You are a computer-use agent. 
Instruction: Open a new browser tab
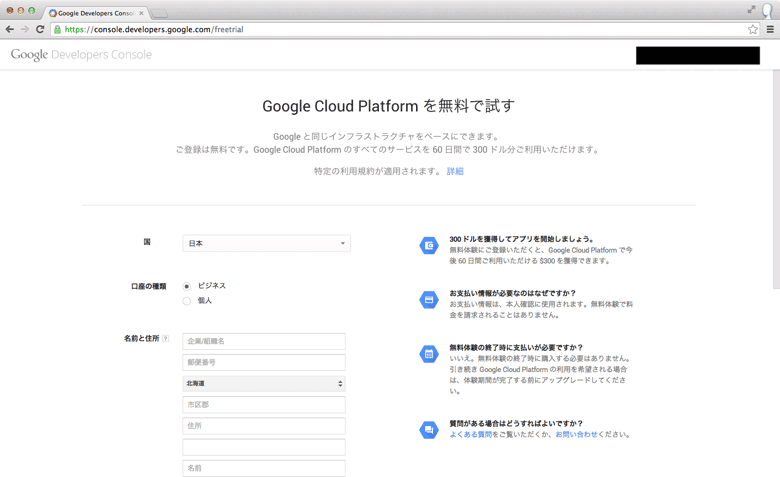point(159,13)
